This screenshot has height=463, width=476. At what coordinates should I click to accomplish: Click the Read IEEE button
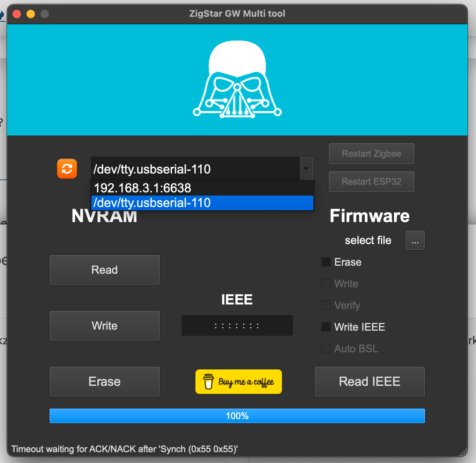[x=370, y=382]
